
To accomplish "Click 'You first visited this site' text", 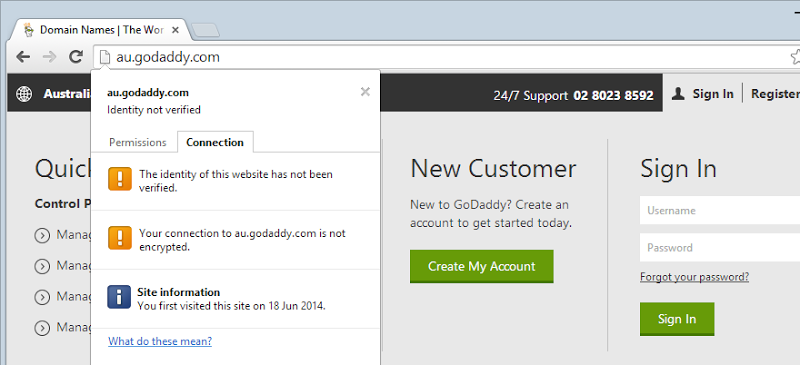I will 231,306.
